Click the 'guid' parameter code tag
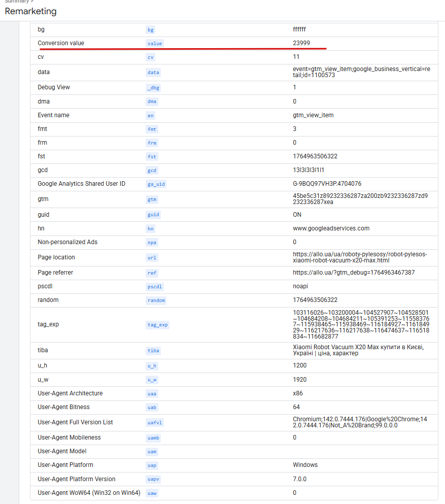Image resolution: width=445 pixels, height=504 pixels. coord(153,215)
